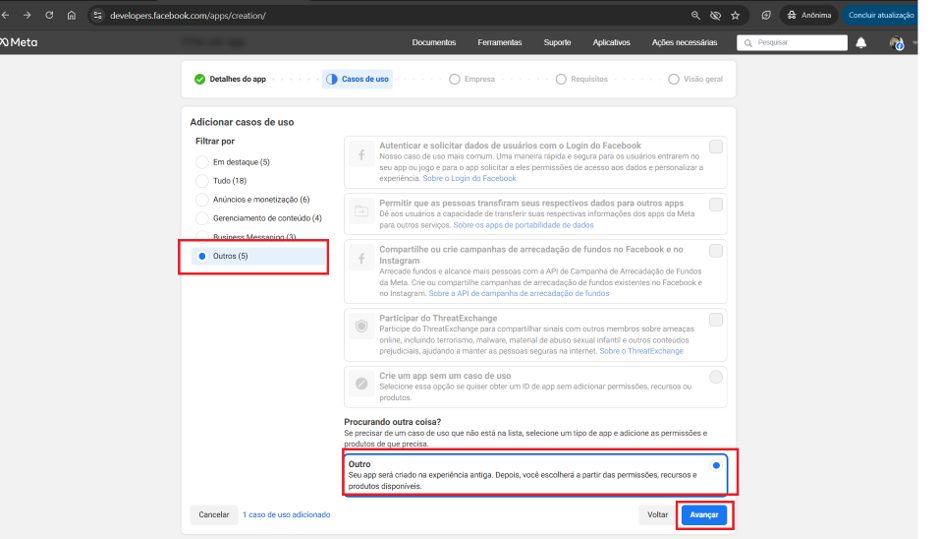Click the Avançar button
This screenshot has width=939, height=539.
pyautogui.click(x=704, y=515)
